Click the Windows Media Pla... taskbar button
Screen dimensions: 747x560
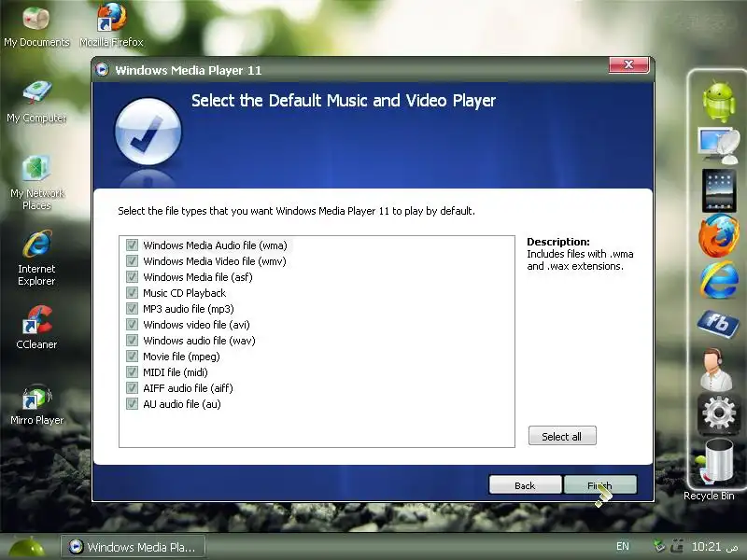(x=134, y=547)
